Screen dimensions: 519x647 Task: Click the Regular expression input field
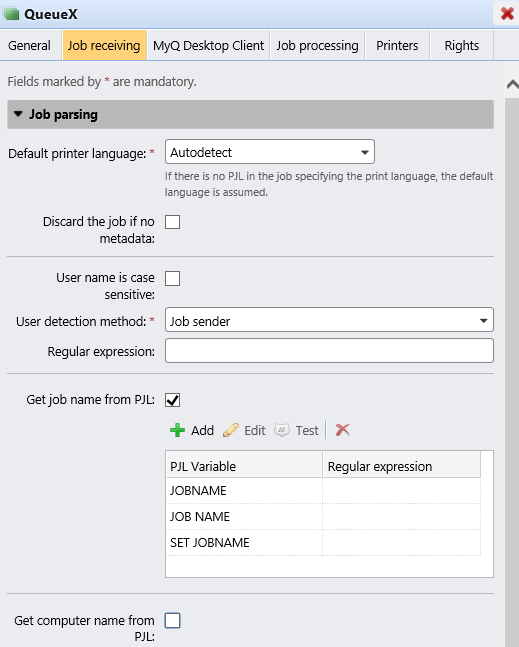pos(329,351)
